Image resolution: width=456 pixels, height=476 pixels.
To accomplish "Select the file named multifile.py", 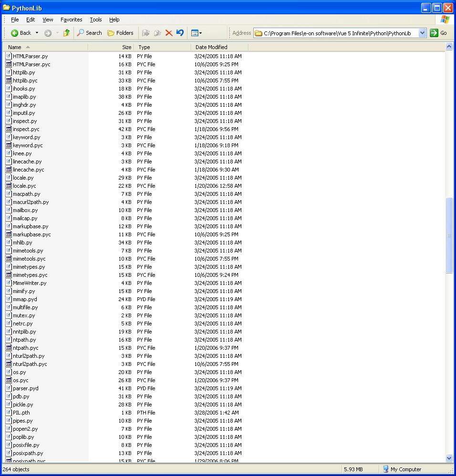I will click(25, 307).
